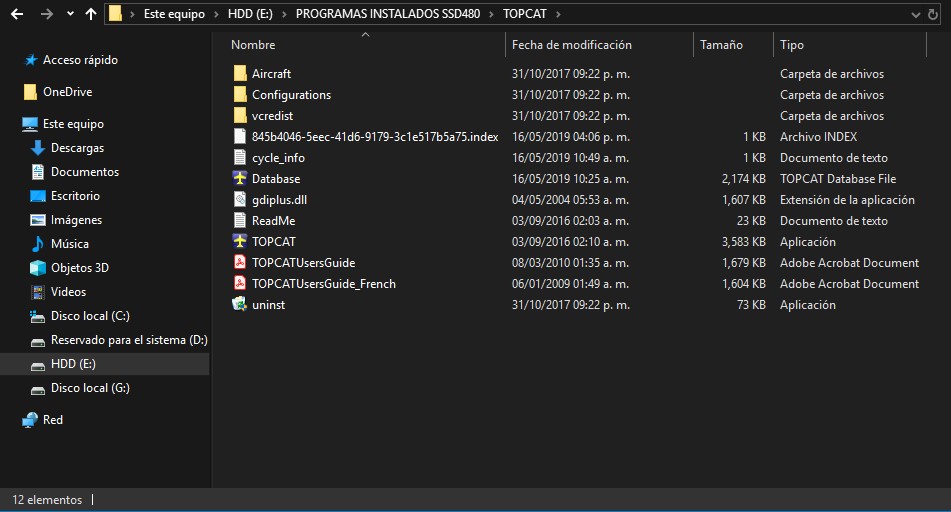This screenshot has height=512, width=951.
Task: Select 'Este equipo' in navigation pane
Action: tap(73, 124)
